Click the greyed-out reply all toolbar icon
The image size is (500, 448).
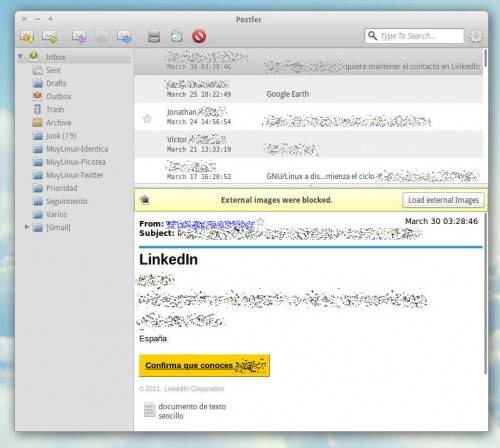102,37
